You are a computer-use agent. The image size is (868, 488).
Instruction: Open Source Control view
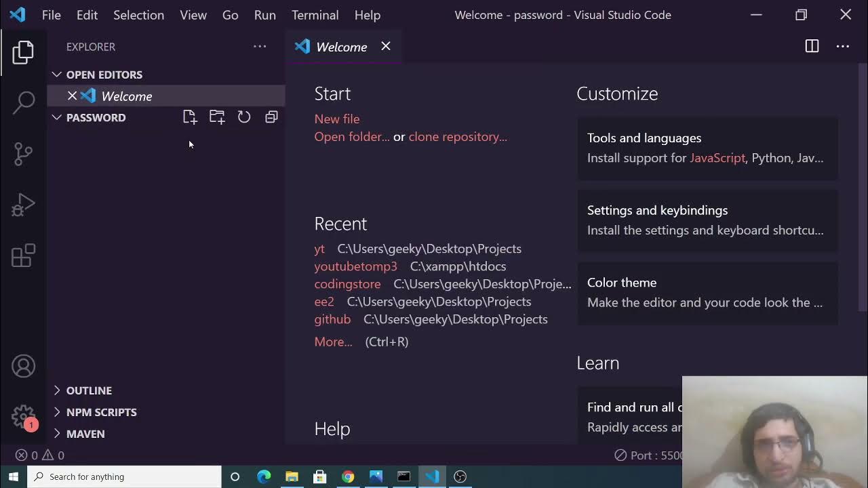pyautogui.click(x=23, y=153)
